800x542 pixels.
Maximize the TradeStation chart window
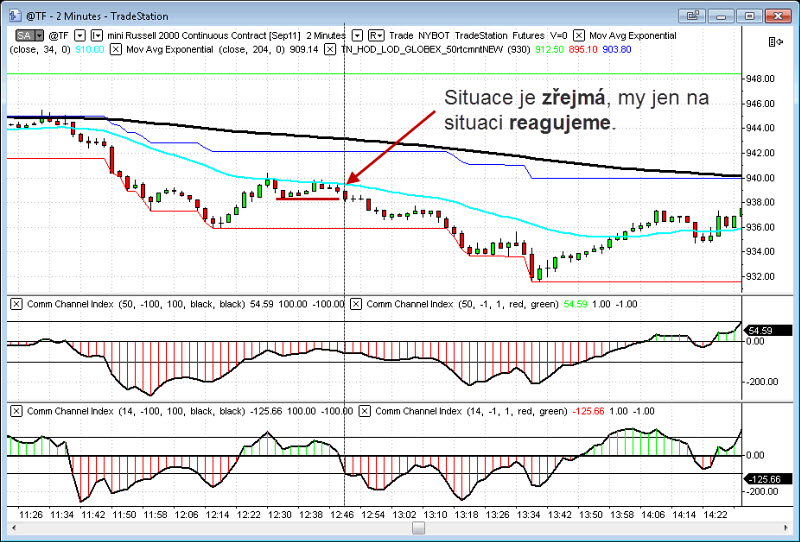click(x=749, y=16)
